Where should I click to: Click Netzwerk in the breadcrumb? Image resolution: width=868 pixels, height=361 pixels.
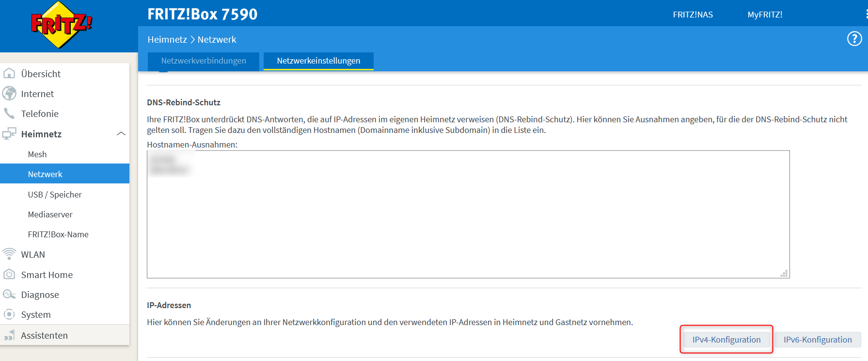pyautogui.click(x=217, y=39)
